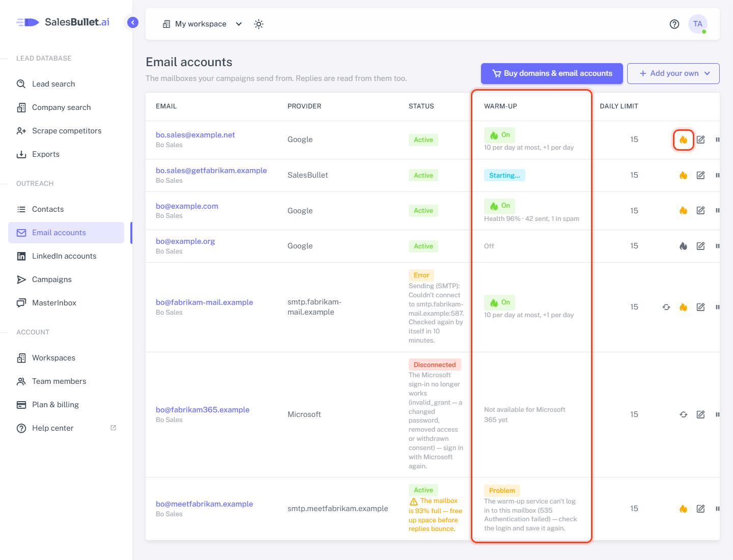Open Scrape competitors page
733x560 pixels.
click(66, 131)
